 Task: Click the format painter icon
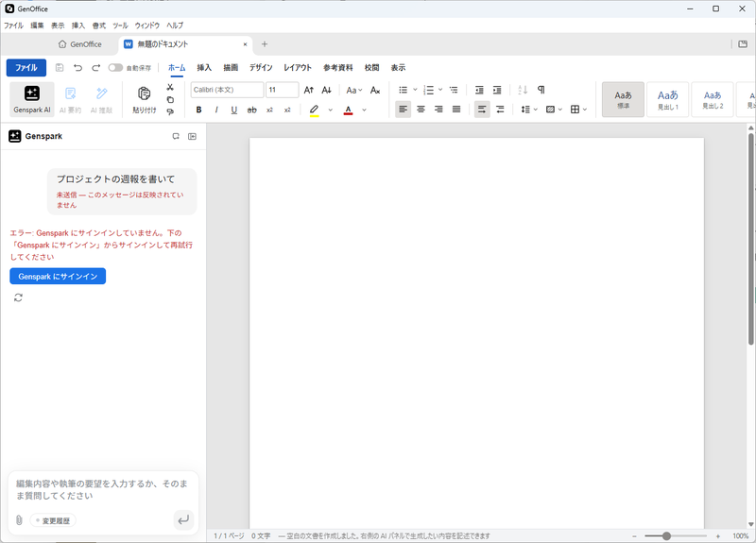tap(170, 111)
